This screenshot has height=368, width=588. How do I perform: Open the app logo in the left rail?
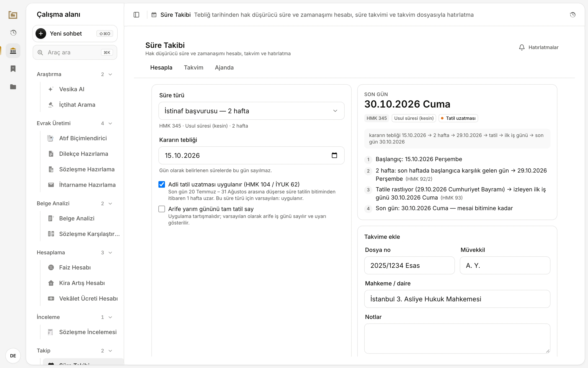click(x=13, y=15)
